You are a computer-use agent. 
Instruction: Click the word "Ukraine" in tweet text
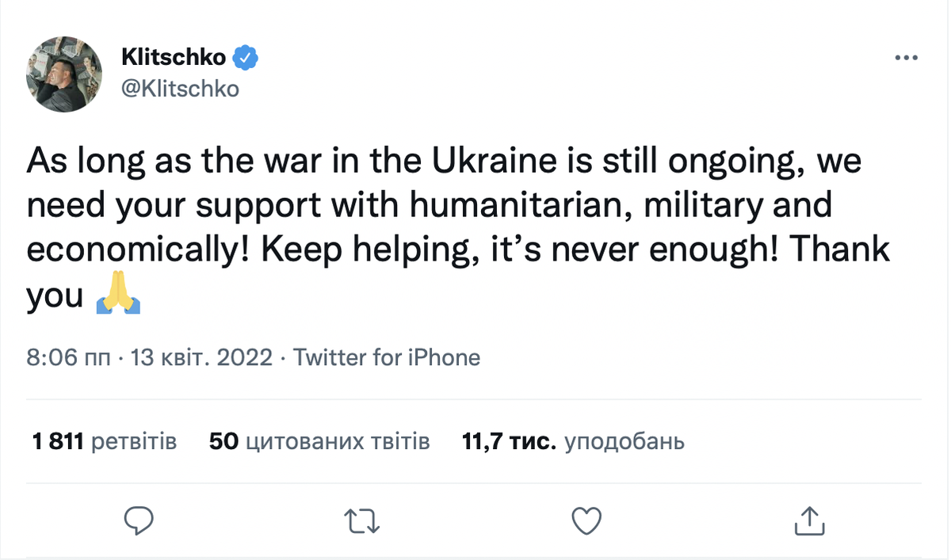487,162
